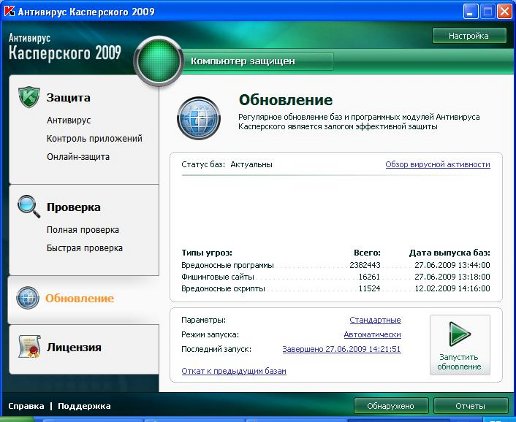The height and width of the screenshot is (422, 516).
Task: Click date 27.06.2009 13:18:00
Action: pyautogui.click(x=452, y=277)
